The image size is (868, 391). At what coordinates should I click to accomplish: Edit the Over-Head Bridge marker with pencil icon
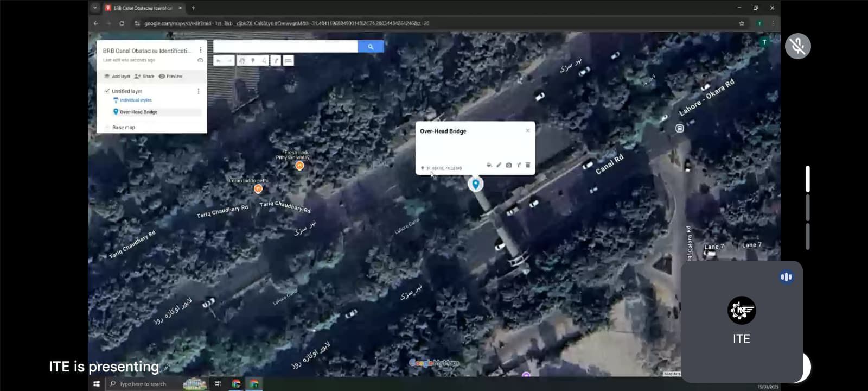499,165
